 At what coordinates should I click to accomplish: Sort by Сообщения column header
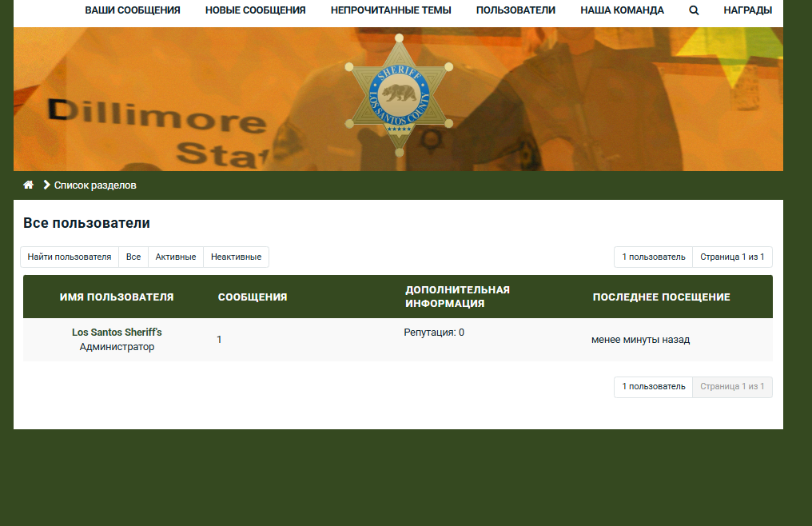253,297
